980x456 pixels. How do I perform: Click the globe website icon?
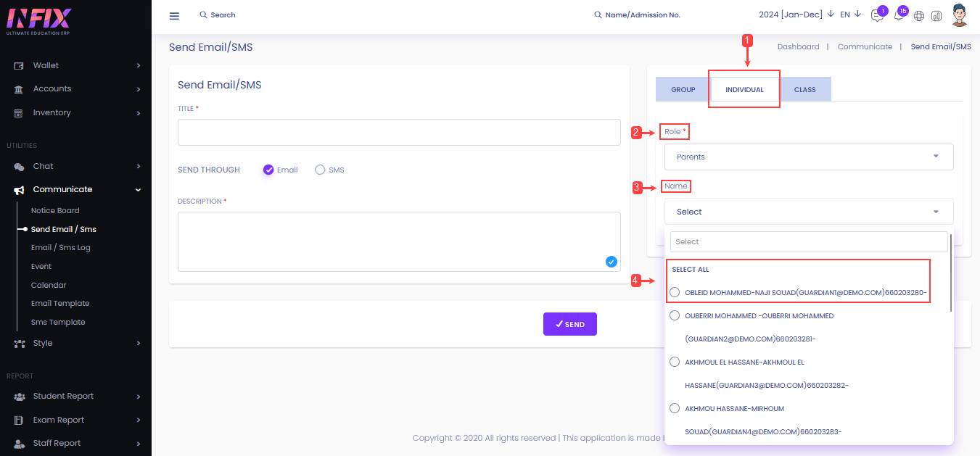919,16
